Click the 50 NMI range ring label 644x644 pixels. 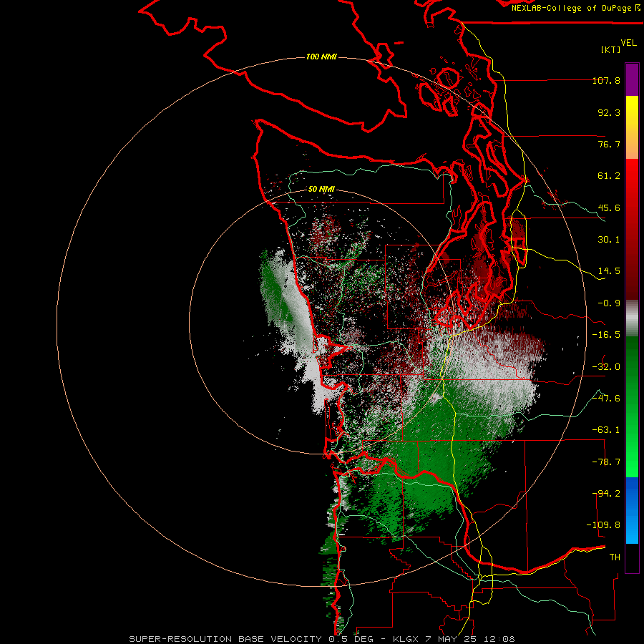321,189
